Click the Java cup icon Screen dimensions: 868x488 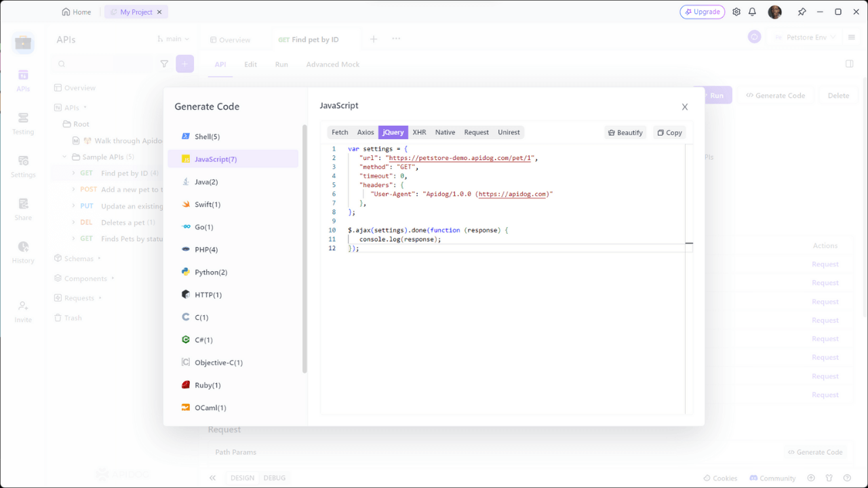pos(186,182)
